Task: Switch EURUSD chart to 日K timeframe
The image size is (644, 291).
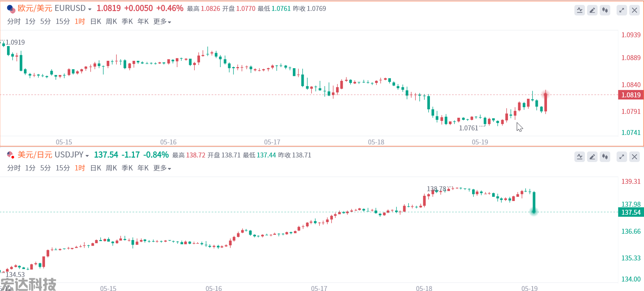Action: point(96,22)
